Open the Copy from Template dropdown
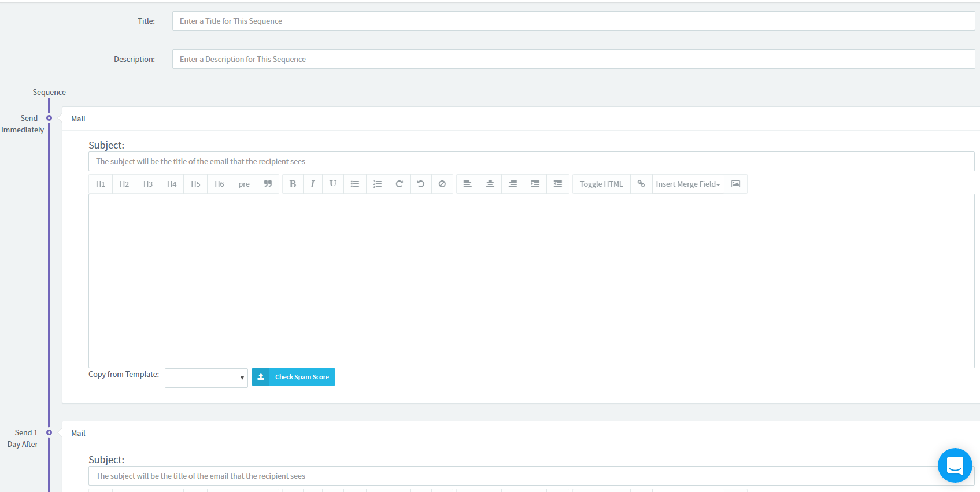This screenshot has width=980, height=492. coord(206,378)
